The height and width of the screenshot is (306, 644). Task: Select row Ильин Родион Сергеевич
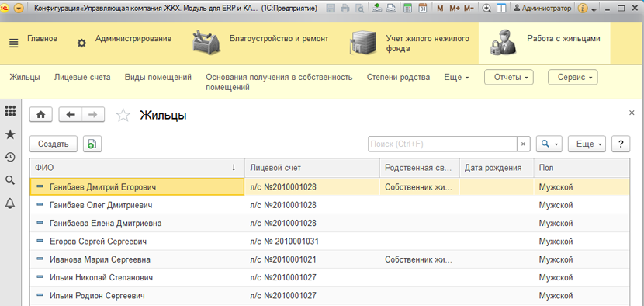coord(330,296)
